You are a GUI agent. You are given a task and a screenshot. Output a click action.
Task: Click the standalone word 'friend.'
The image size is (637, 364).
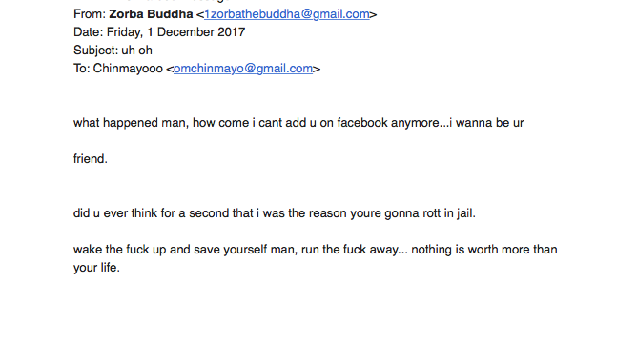tap(91, 159)
